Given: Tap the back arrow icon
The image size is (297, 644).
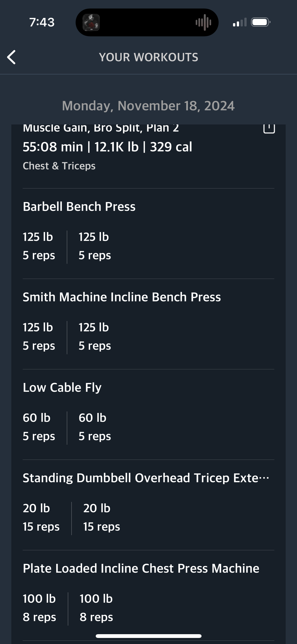Looking at the screenshot, I should coord(11,57).
